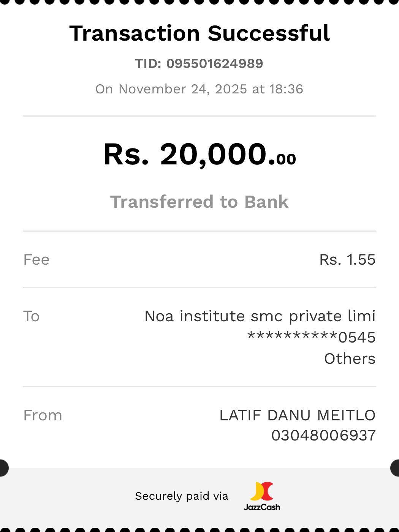Click the November 24, 2025 timestamp
The image size is (399, 532).
tap(199, 89)
